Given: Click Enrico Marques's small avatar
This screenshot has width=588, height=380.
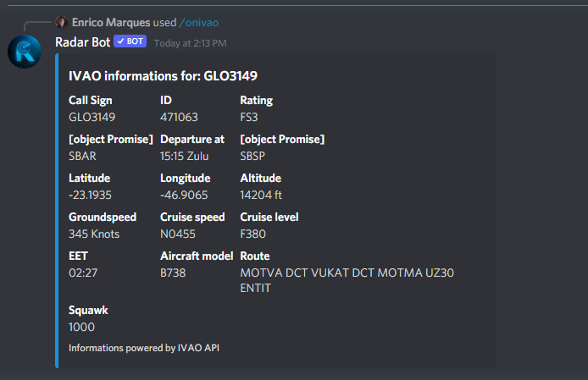Looking at the screenshot, I should tap(62, 22).
